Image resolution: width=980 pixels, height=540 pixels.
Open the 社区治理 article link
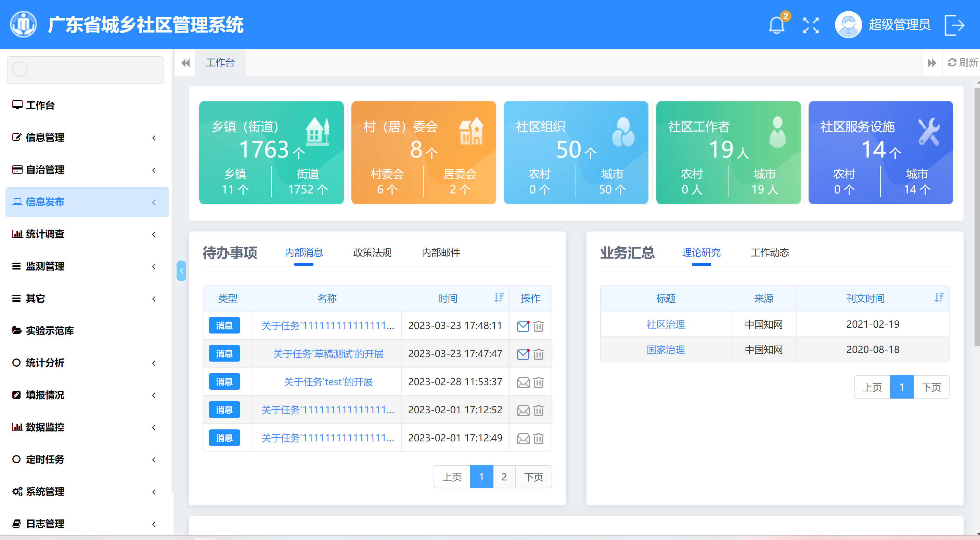(x=666, y=325)
